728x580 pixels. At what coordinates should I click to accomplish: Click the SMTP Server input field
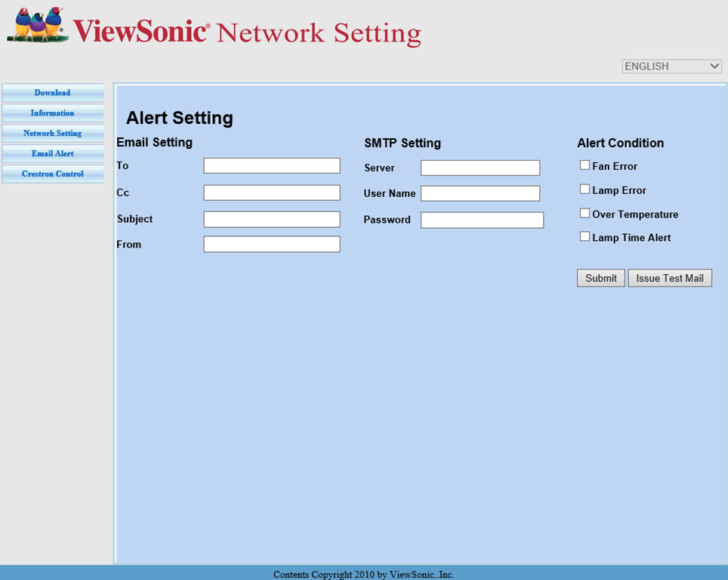(x=480, y=168)
